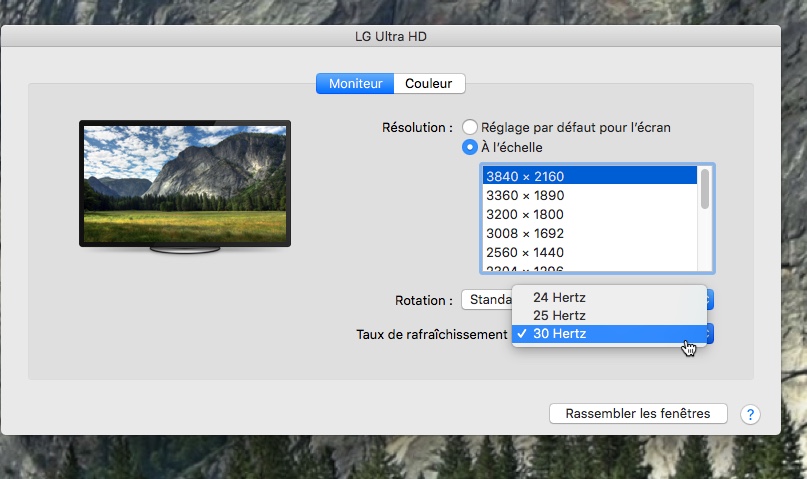The width and height of the screenshot is (807, 479).
Task: Choose resolution 3200 × 1800
Action: coord(589,214)
